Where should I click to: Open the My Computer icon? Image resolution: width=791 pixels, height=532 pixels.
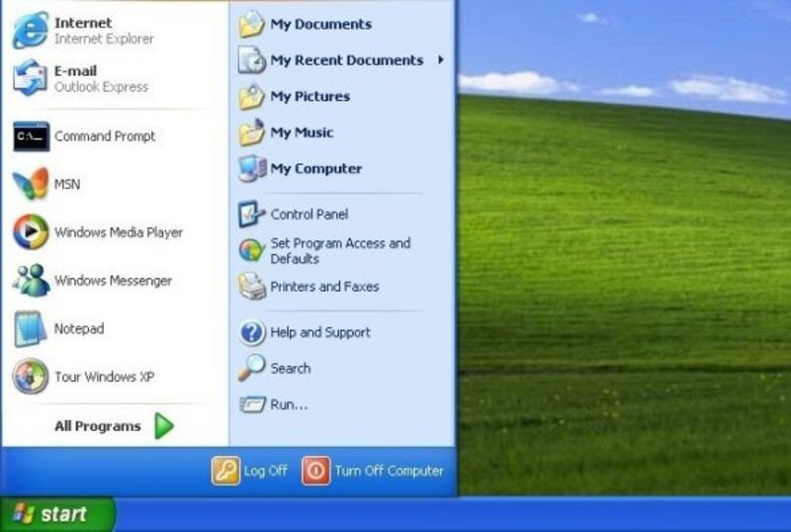click(x=252, y=168)
